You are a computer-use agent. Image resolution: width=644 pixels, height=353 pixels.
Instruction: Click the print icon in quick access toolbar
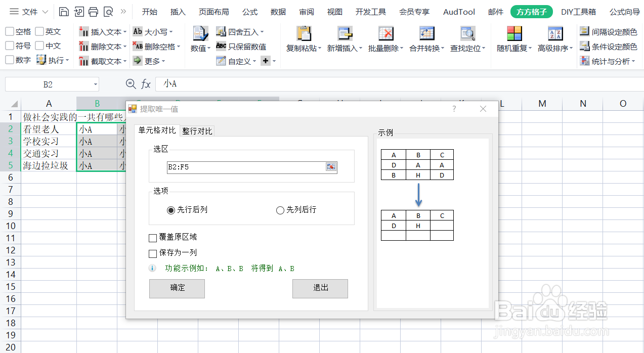(93, 12)
